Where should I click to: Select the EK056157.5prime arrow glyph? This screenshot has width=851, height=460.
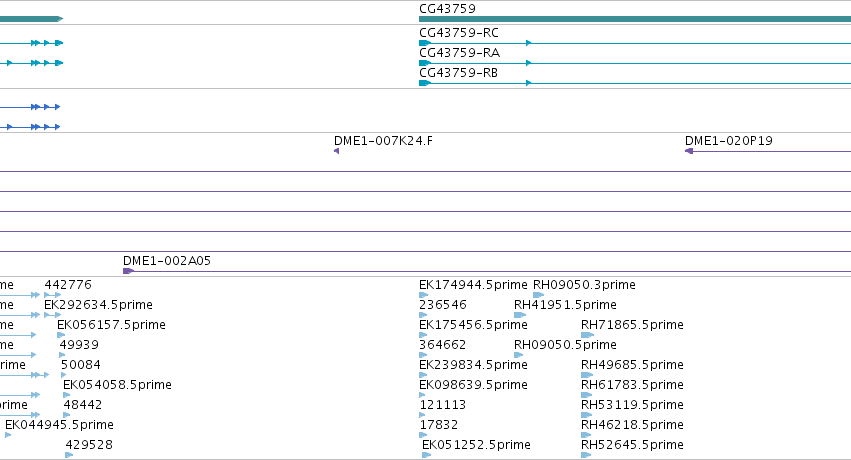61,335
